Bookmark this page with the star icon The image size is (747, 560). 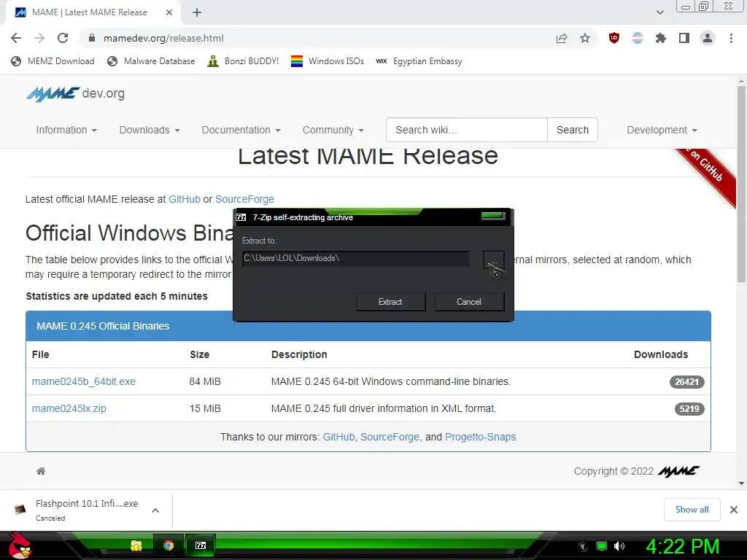click(585, 38)
